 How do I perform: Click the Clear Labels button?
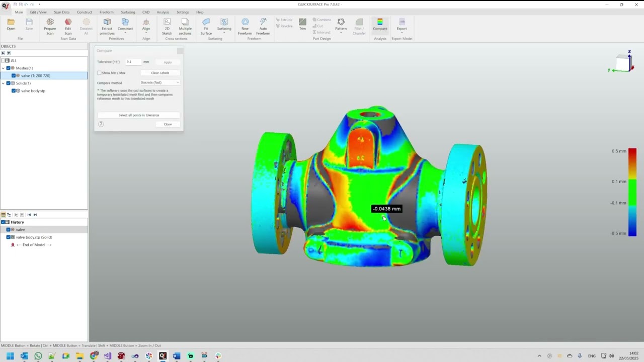[x=160, y=73]
